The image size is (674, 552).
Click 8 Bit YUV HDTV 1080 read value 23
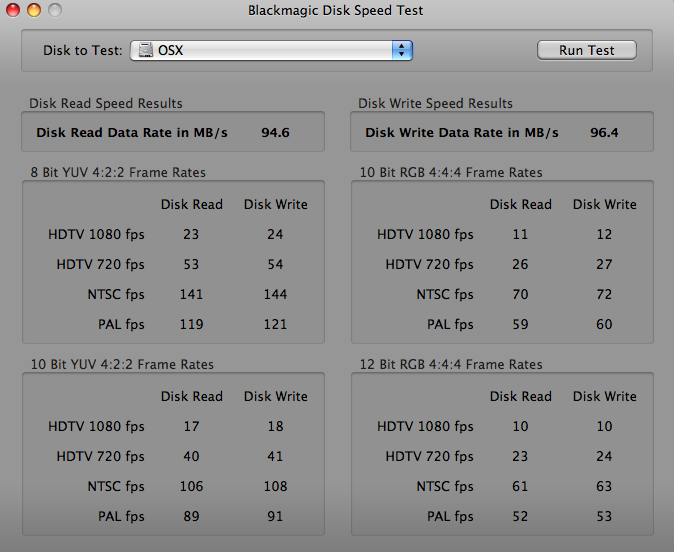[191, 234]
